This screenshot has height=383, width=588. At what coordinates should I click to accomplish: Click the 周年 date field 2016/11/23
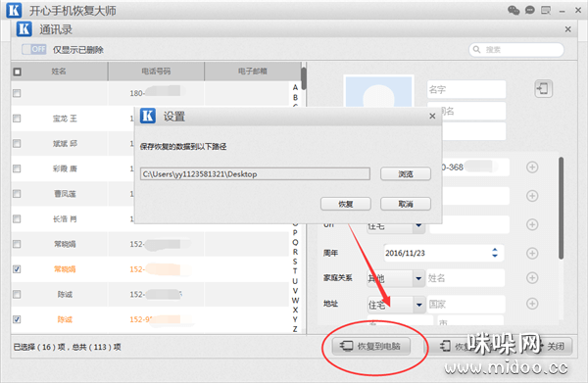443,253
